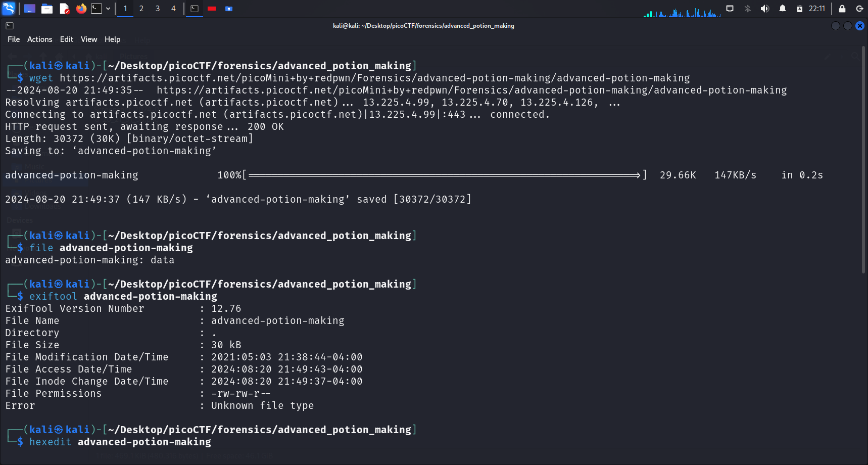The image size is (868, 465).
Task: Lock the screen with padlock icon
Action: click(842, 9)
